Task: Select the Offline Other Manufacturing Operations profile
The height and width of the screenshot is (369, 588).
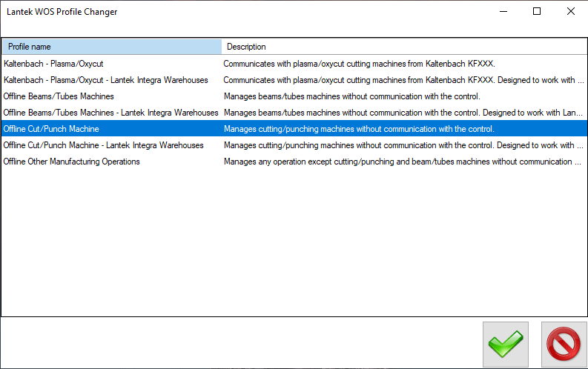Action: point(72,162)
